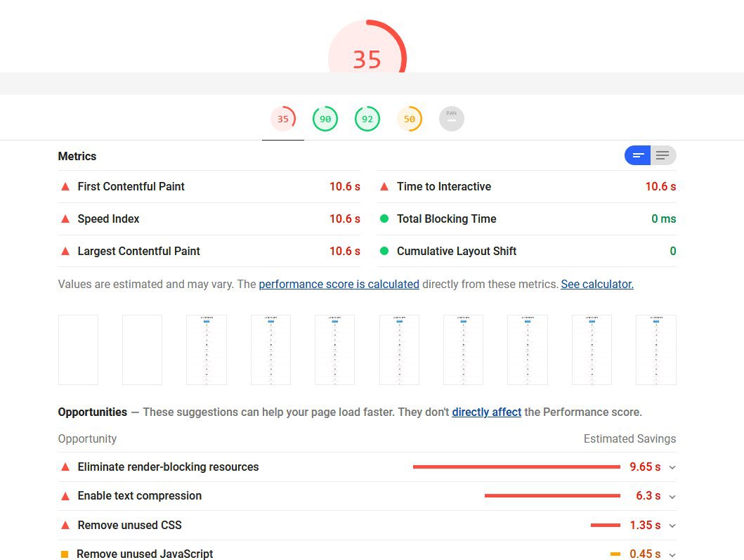Open the Best Practices score 92 gauge
This screenshot has width=744, height=560.
coord(367,119)
